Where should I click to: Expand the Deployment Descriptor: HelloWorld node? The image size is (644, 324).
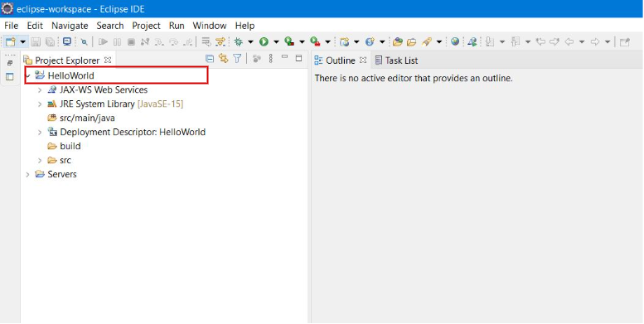point(40,133)
